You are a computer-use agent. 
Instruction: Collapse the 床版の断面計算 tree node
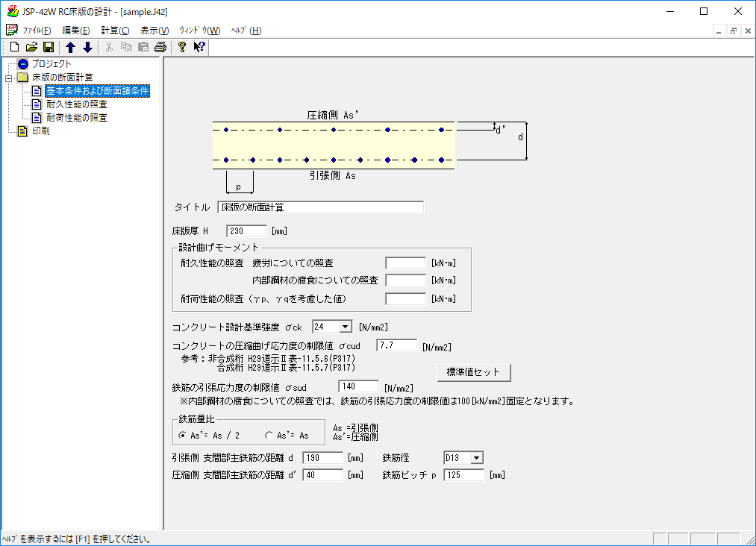coord(8,78)
